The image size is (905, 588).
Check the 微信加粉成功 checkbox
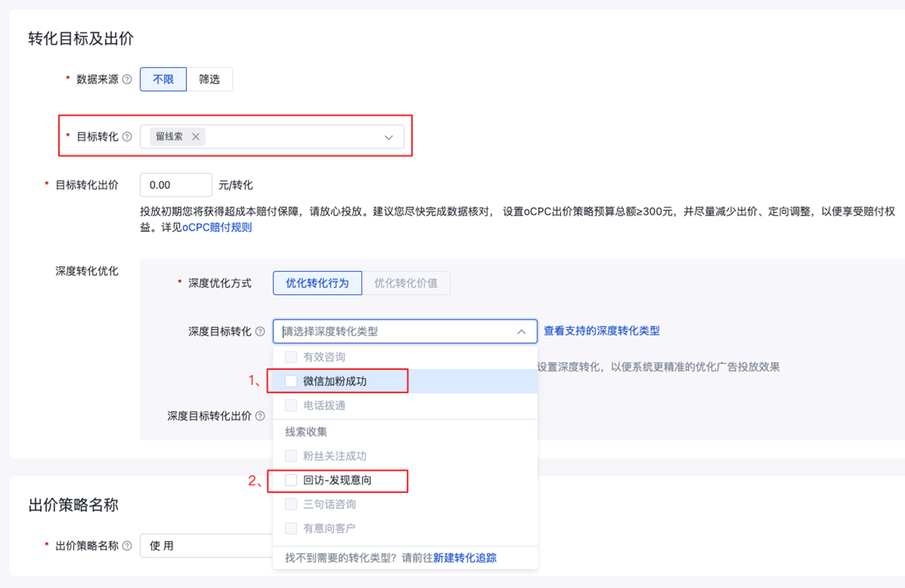coord(291,381)
